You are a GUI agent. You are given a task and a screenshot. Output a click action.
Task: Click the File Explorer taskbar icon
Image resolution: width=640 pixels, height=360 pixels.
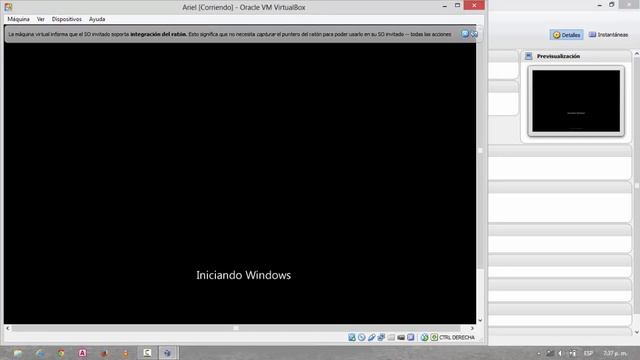pos(18,353)
